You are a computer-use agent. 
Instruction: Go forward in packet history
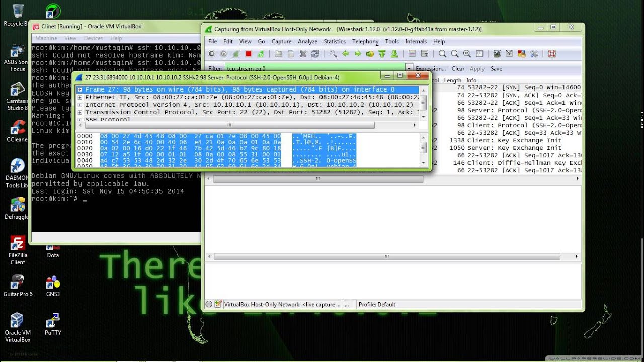click(357, 54)
